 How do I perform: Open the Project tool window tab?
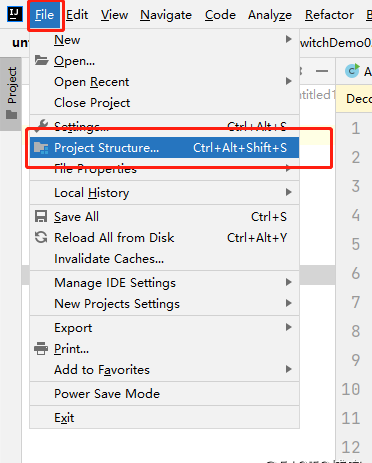click(x=12, y=93)
